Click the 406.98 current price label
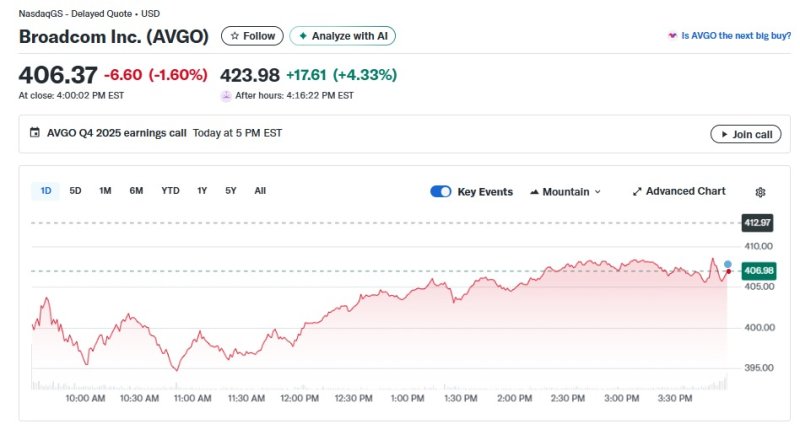 coord(759,271)
